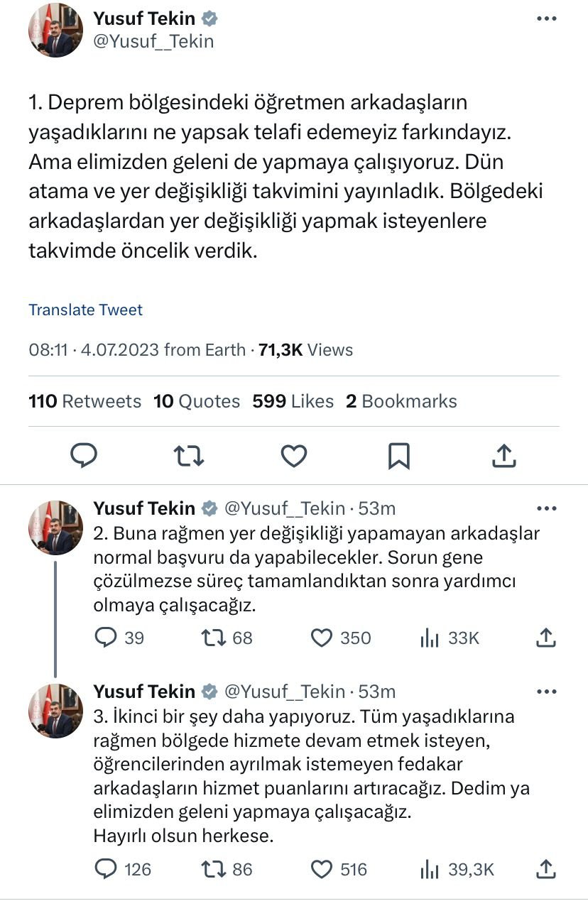Click the analytics bars icon showing 33K views

pos(430,638)
